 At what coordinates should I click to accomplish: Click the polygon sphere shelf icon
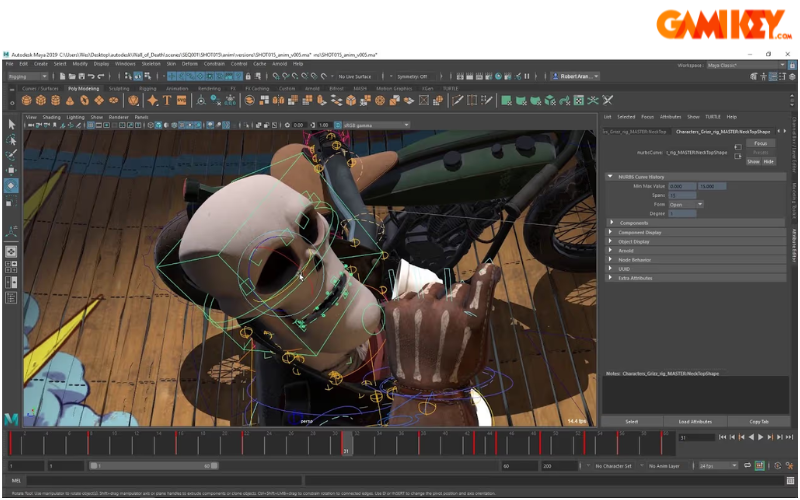point(27,101)
